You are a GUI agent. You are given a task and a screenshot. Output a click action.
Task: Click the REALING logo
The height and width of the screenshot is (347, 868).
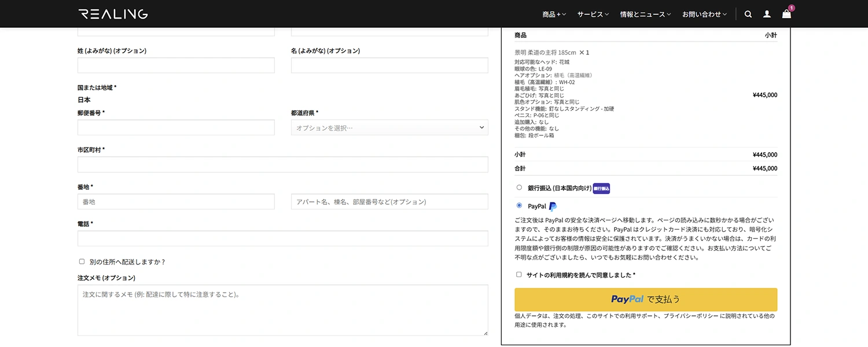(x=113, y=14)
